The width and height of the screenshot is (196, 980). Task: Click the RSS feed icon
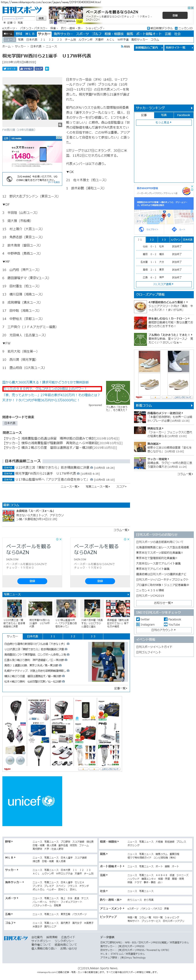click(125, 46)
